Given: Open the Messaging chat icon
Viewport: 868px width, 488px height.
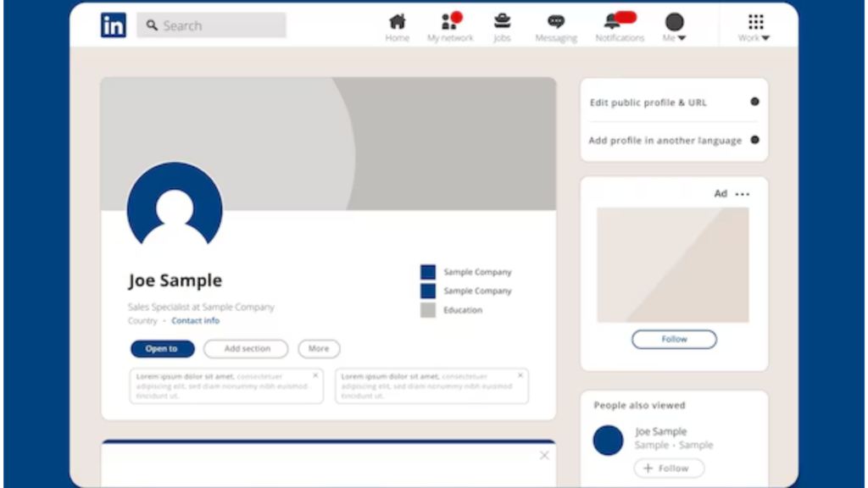Looking at the screenshot, I should [x=556, y=22].
